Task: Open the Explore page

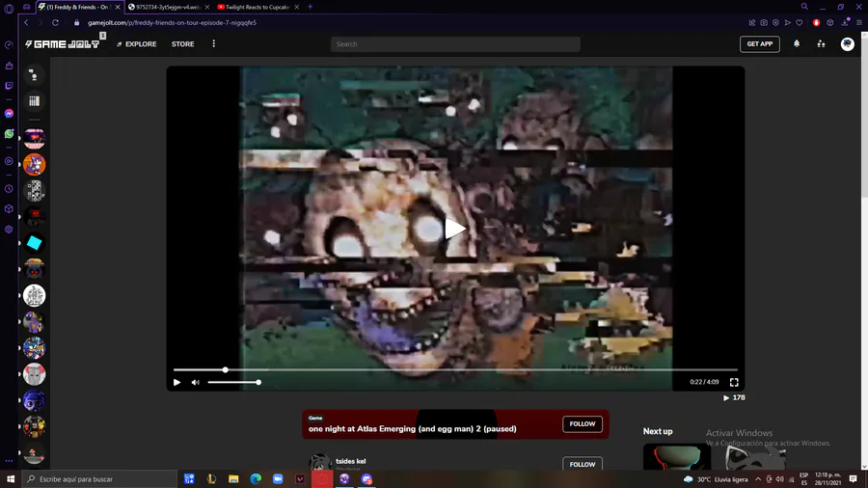Action: point(136,43)
